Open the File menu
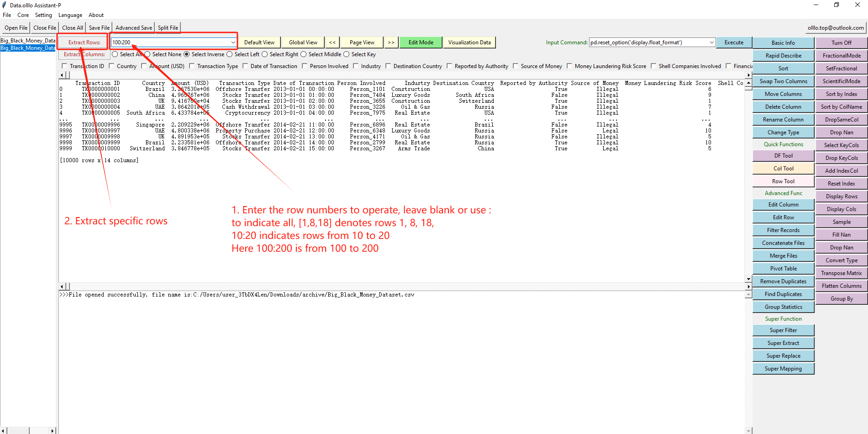This screenshot has height=434, width=868. click(x=7, y=15)
